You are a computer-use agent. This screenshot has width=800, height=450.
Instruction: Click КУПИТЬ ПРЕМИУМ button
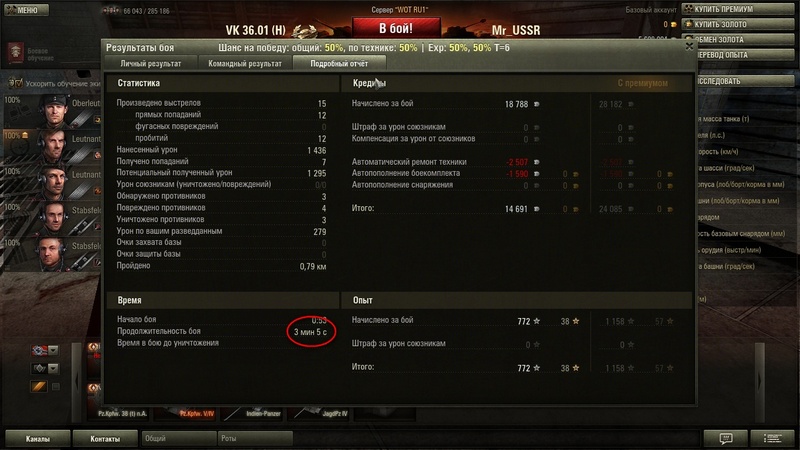737,9
